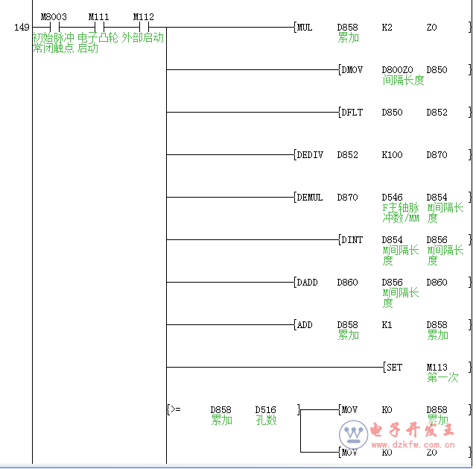Select the DINT instruction
The height and width of the screenshot is (469, 476).
click(x=352, y=240)
